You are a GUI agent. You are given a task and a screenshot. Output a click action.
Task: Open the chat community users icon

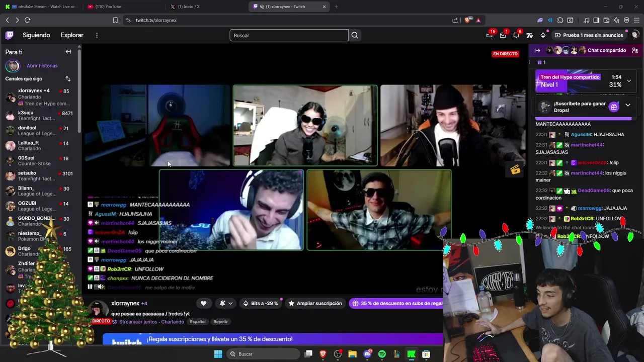[x=635, y=50]
